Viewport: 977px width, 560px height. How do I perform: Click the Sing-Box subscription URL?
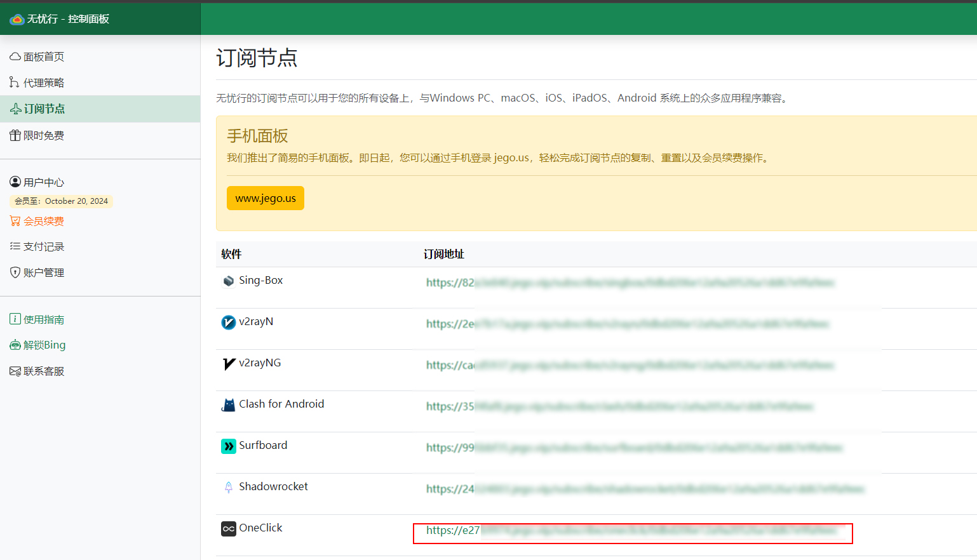click(x=630, y=283)
